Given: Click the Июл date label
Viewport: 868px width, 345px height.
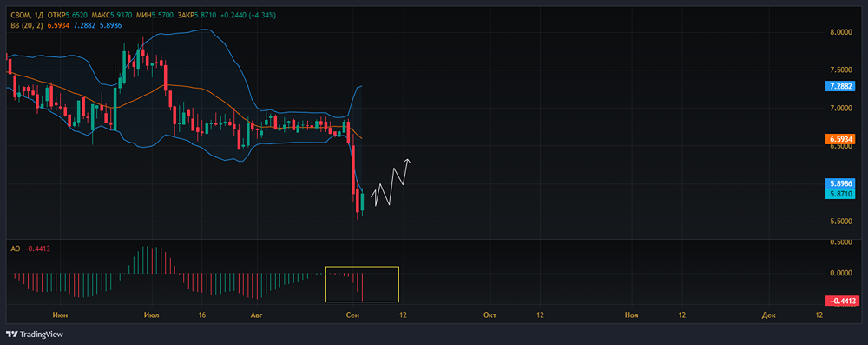Looking at the screenshot, I should 151,315.
